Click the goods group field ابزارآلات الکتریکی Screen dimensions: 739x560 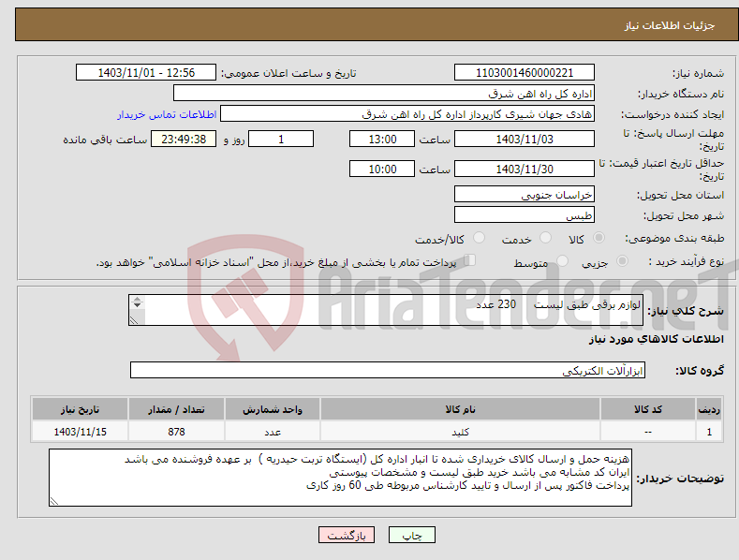coord(388,371)
